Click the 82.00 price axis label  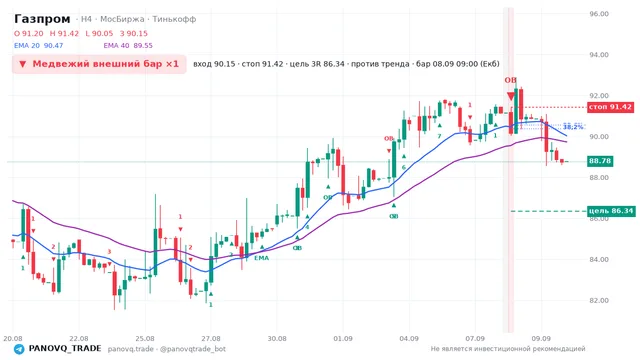(x=599, y=300)
